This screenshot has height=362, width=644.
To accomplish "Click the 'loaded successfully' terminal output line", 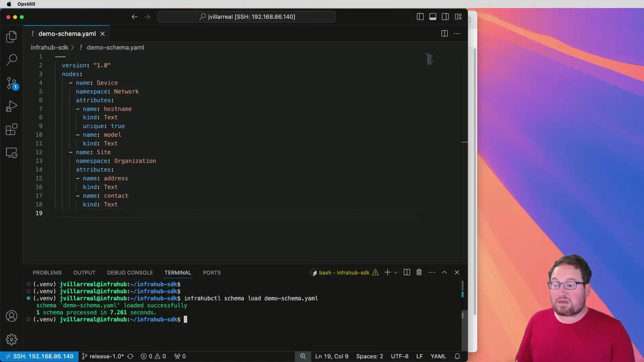I will pyautogui.click(x=112, y=305).
